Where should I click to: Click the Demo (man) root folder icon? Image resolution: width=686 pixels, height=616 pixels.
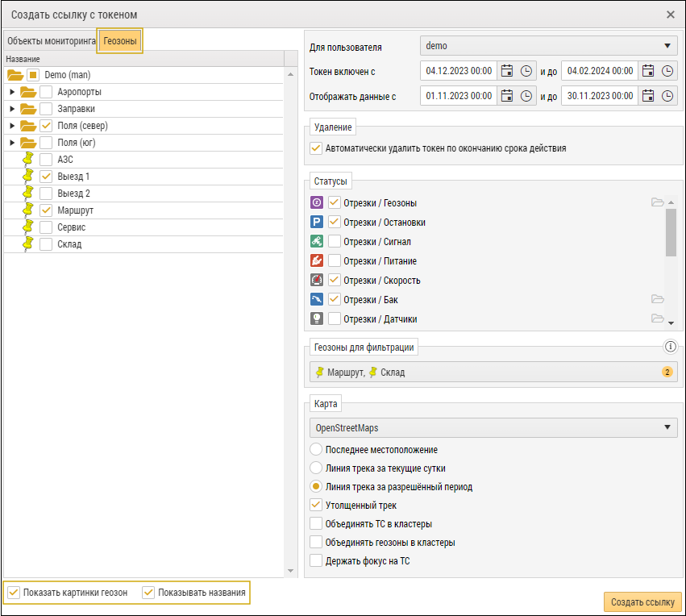click(x=15, y=75)
